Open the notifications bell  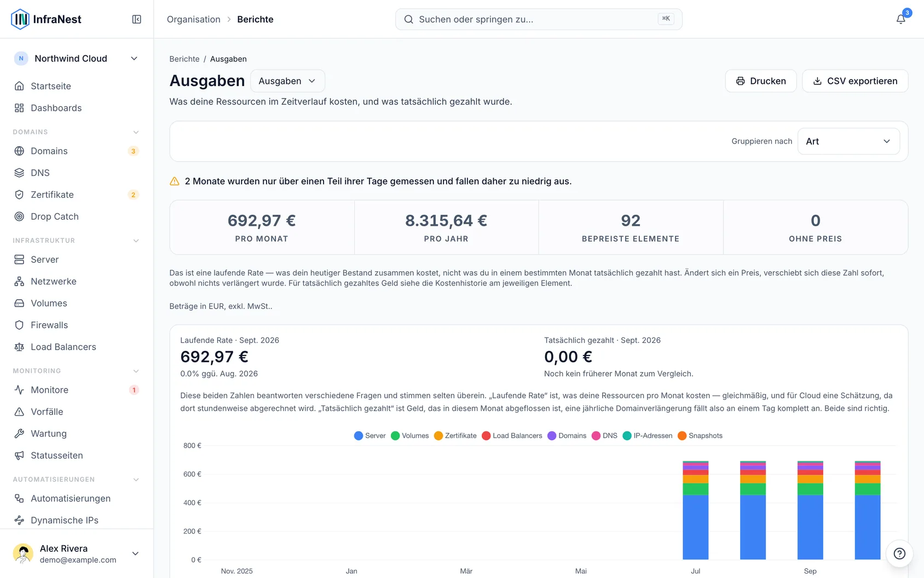[x=900, y=19]
